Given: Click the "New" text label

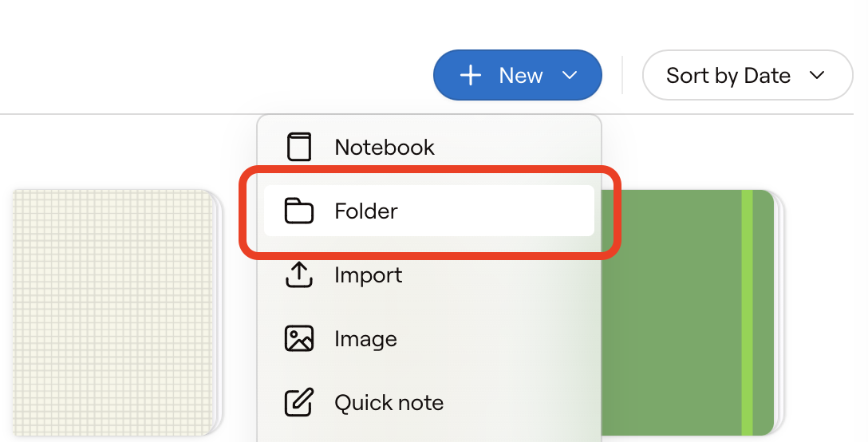Looking at the screenshot, I should tap(521, 76).
